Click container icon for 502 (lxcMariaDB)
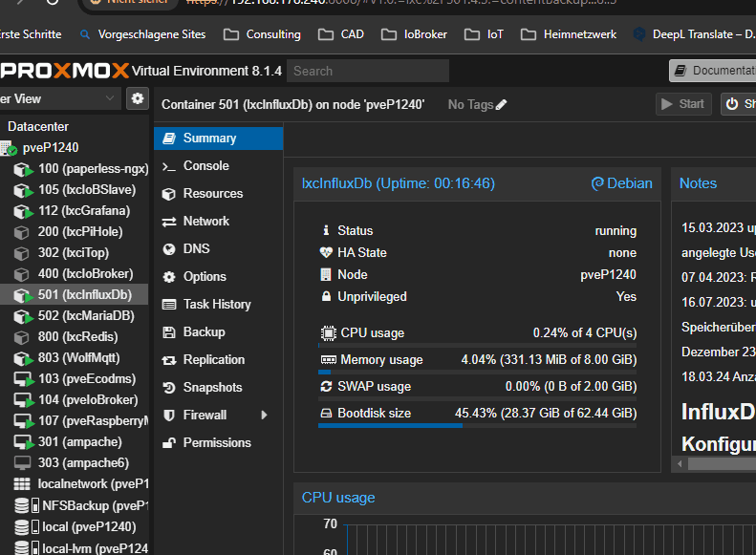The height and width of the screenshot is (555, 756). pos(23,316)
